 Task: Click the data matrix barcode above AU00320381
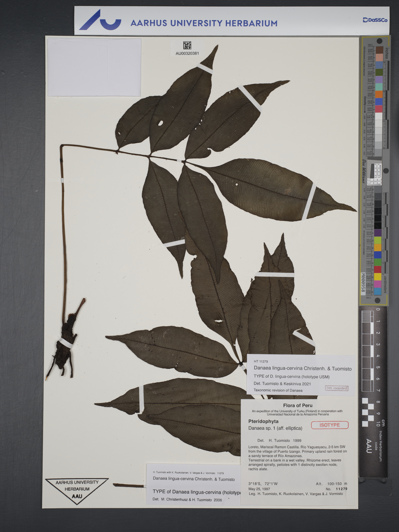tap(187, 45)
